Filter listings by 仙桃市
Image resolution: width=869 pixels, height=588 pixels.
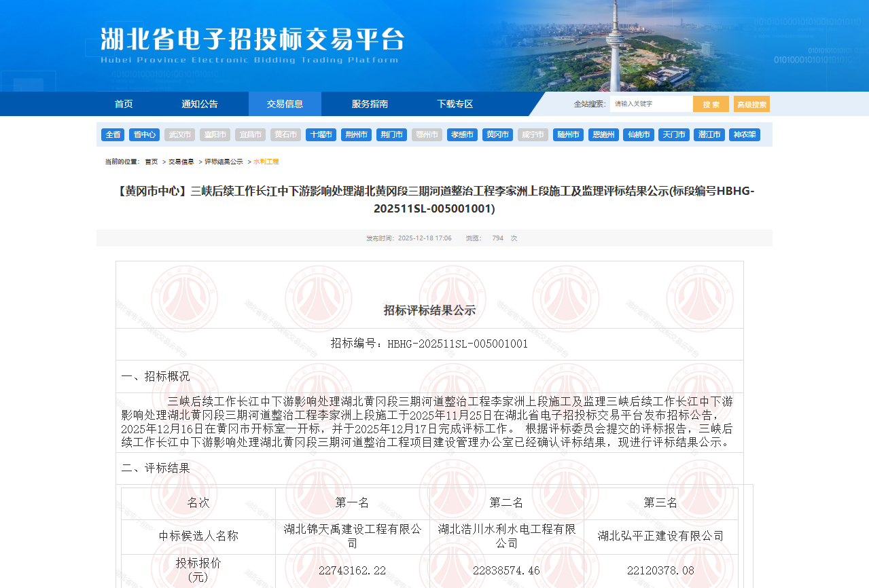coord(638,134)
